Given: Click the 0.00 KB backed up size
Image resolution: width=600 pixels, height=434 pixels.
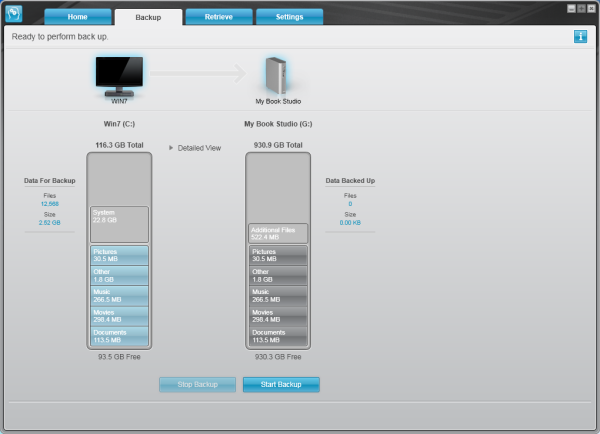Looking at the screenshot, I should click(x=350, y=223).
